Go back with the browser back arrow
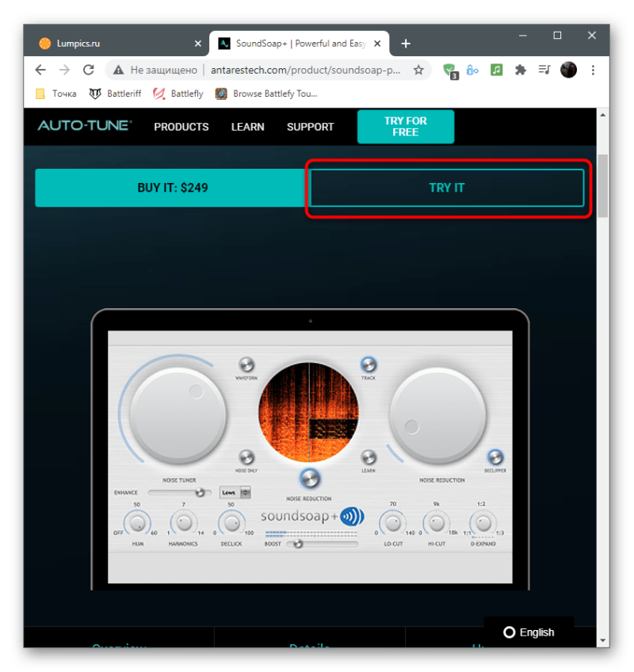 click(x=40, y=70)
